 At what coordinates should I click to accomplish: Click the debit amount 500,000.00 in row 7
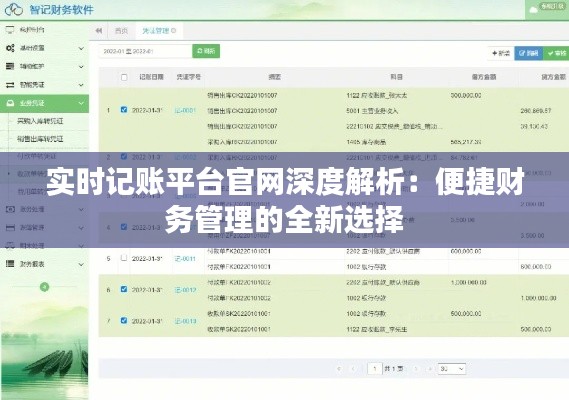[x=466, y=313]
